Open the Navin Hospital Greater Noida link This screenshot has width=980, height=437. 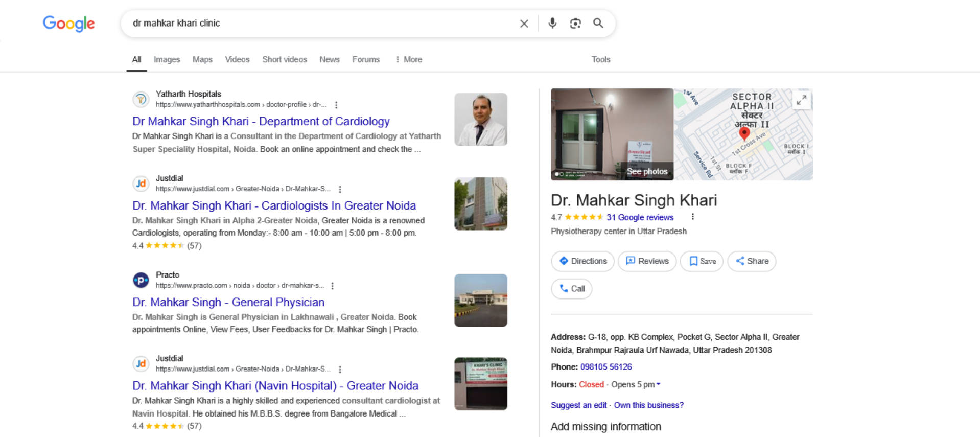pos(275,386)
